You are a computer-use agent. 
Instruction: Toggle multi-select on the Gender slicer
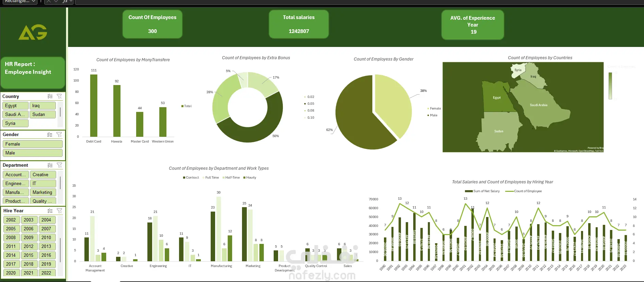[50, 134]
